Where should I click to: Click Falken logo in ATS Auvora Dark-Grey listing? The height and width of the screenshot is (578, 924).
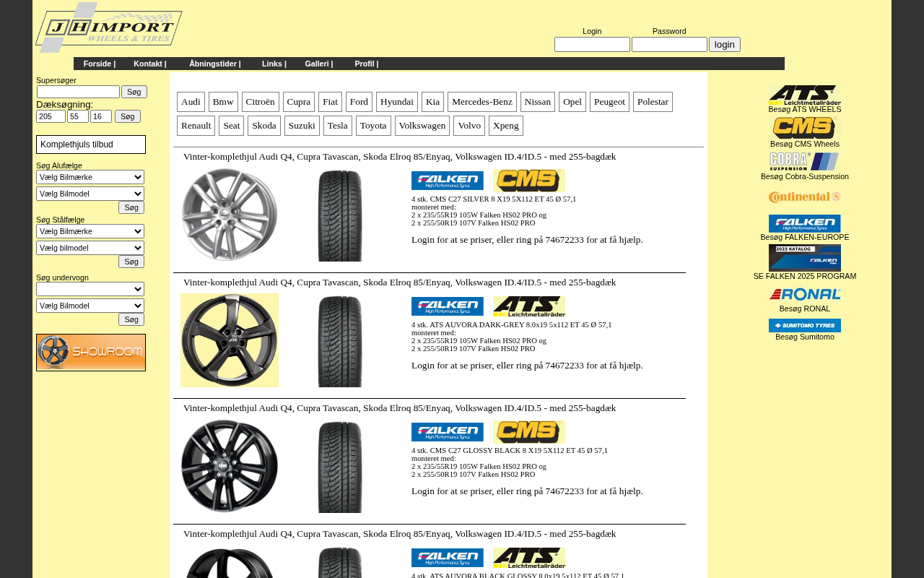448,306
